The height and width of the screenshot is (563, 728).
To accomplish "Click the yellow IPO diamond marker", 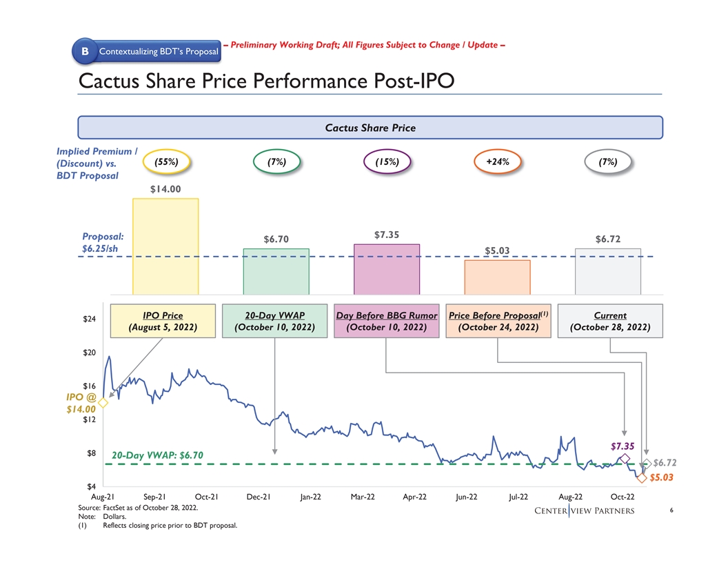I will (102, 402).
